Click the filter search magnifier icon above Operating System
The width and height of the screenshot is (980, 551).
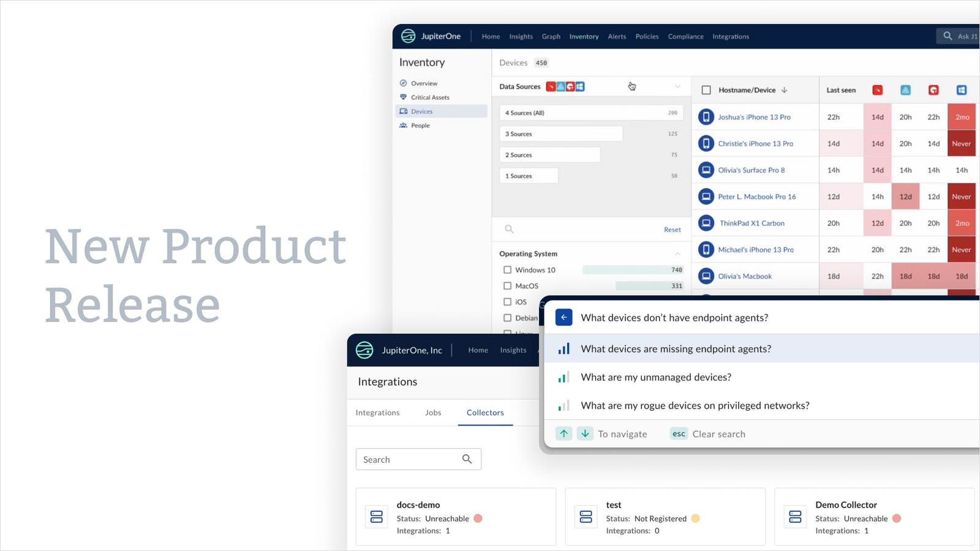click(509, 229)
